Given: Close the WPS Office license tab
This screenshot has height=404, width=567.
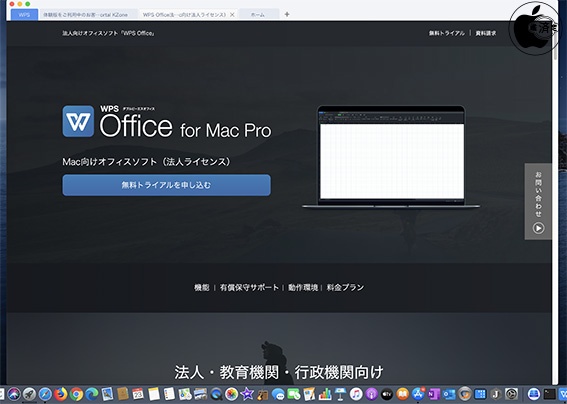Looking at the screenshot, I should point(232,15).
